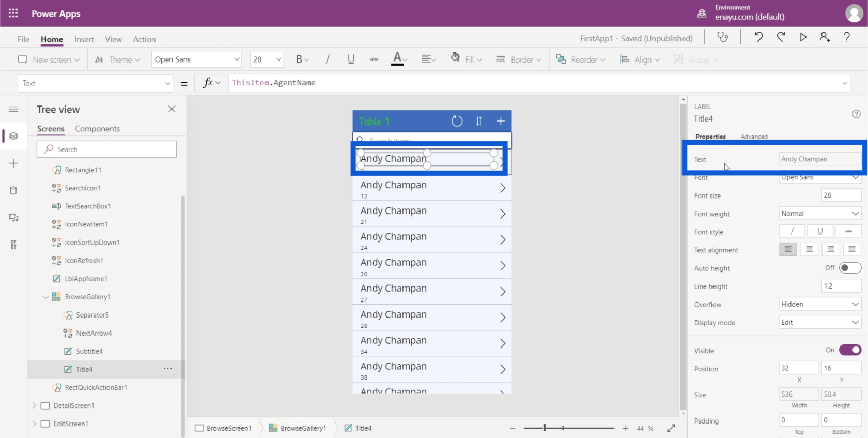The width and height of the screenshot is (868, 438).
Task: Open the Overflow Hidden dropdown
Action: (x=820, y=304)
